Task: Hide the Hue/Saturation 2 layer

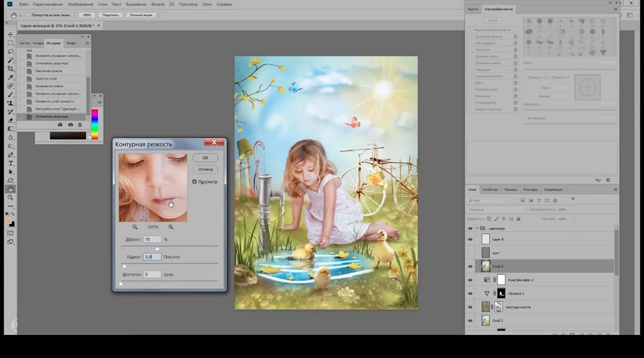Action: tap(470, 280)
